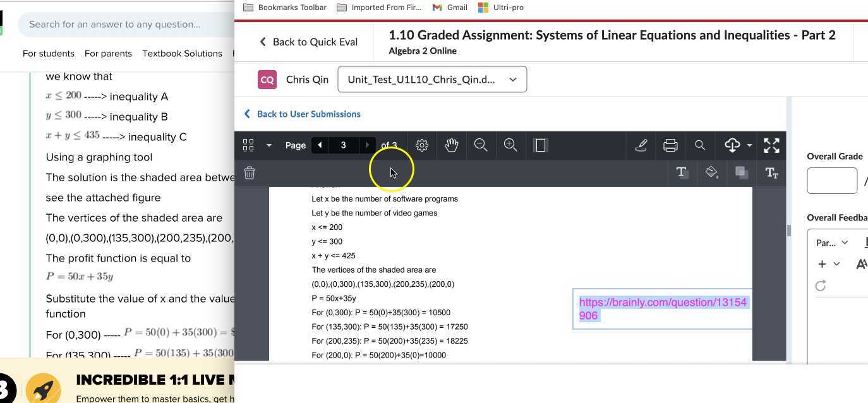Click the zoom out magnifier icon
This screenshot has height=403, width=868.
coord(481,145)
